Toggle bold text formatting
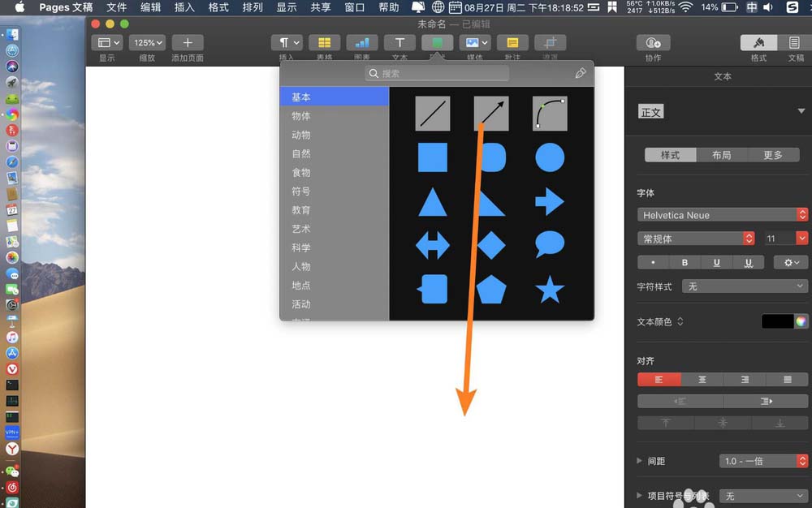 685,263
